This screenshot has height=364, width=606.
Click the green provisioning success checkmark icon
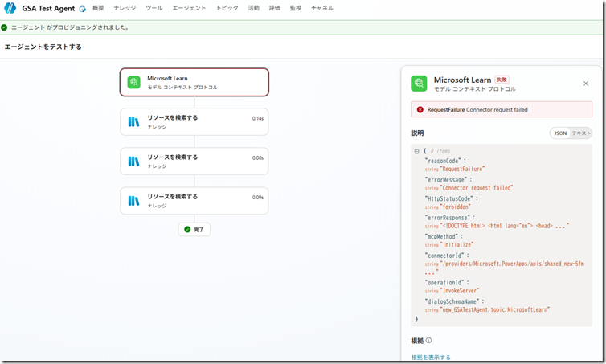[4, 27]
